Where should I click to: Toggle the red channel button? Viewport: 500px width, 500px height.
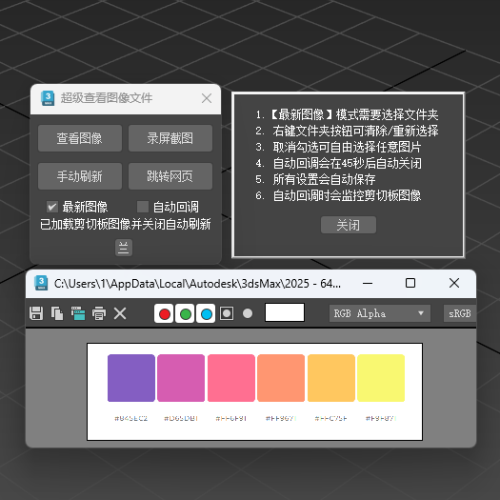click(x=164, y=314)
